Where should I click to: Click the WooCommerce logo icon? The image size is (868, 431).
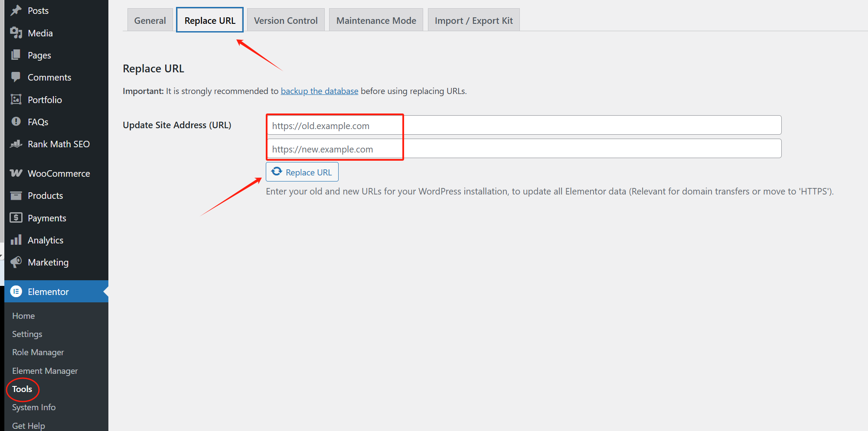pos(16,173)
